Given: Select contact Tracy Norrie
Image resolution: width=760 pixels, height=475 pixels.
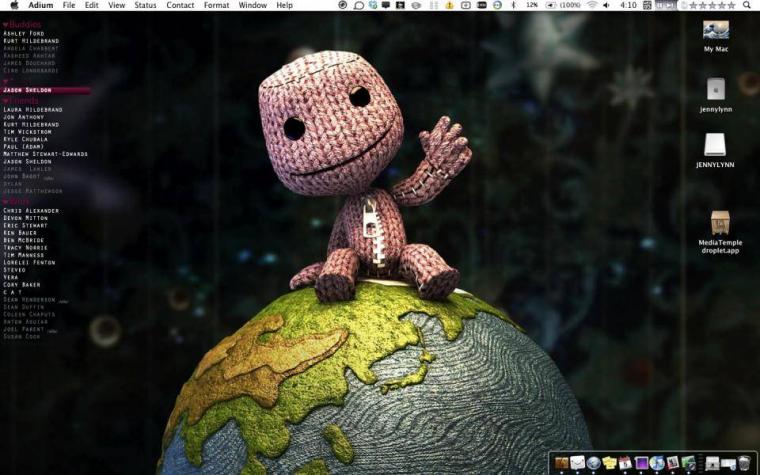Looking at the screenshot, I should (26, 248).
